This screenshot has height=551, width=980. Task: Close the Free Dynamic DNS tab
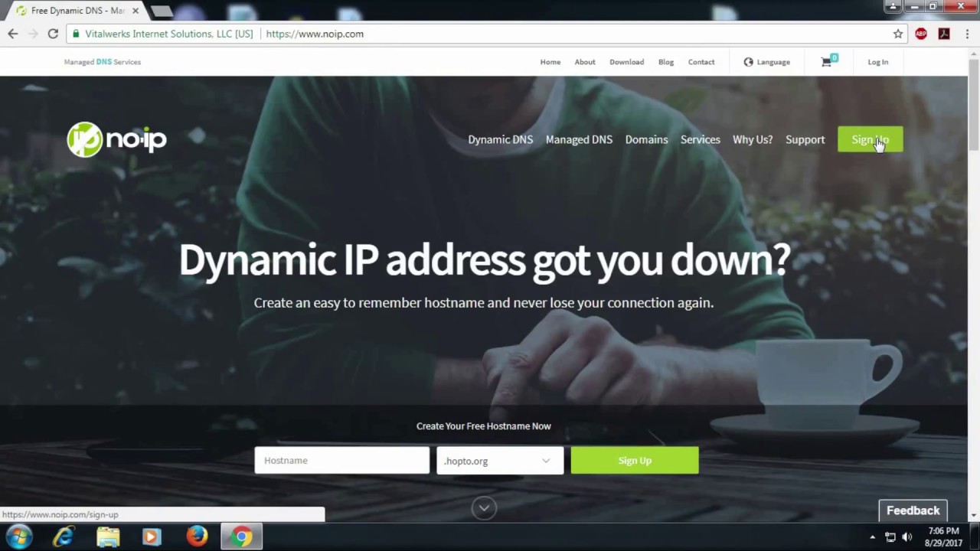tap(135, 11)
